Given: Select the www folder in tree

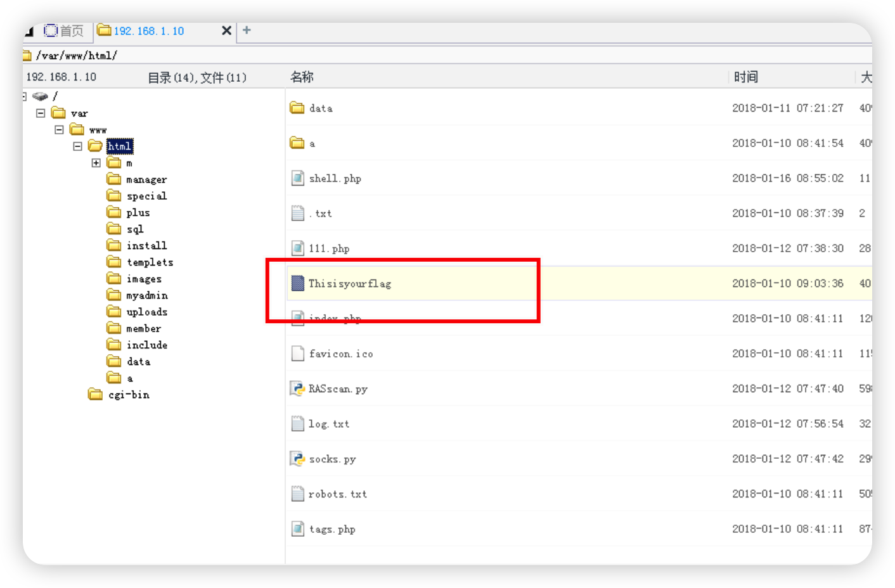Looking at the screenshot, I should 98,130.
